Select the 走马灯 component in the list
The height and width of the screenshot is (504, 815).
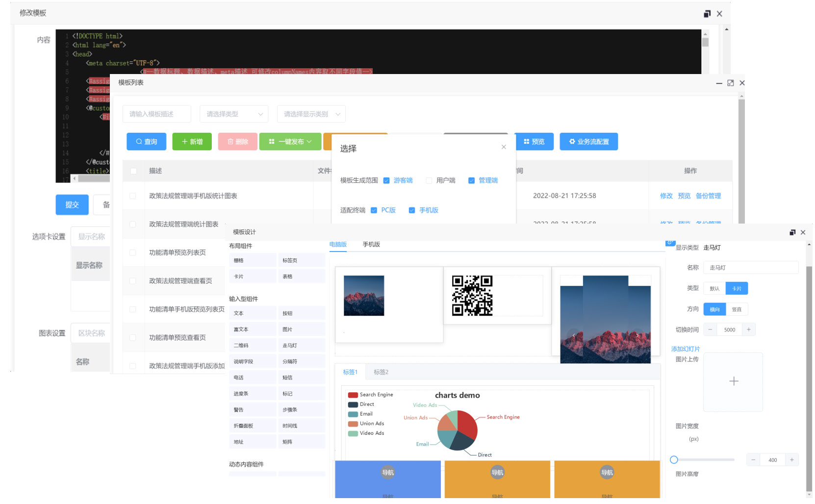point(301,346)
